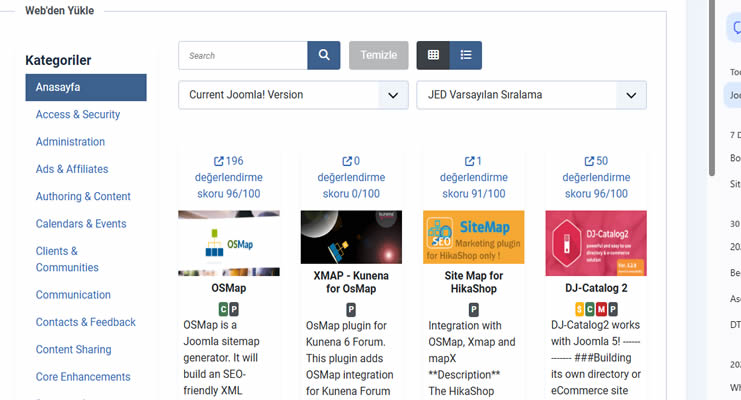The height and width of the screenshot is (400, 741).
Task: Open the DJ-Catalog 2 title
Action: pyautogui.click(x=596, y=288)
